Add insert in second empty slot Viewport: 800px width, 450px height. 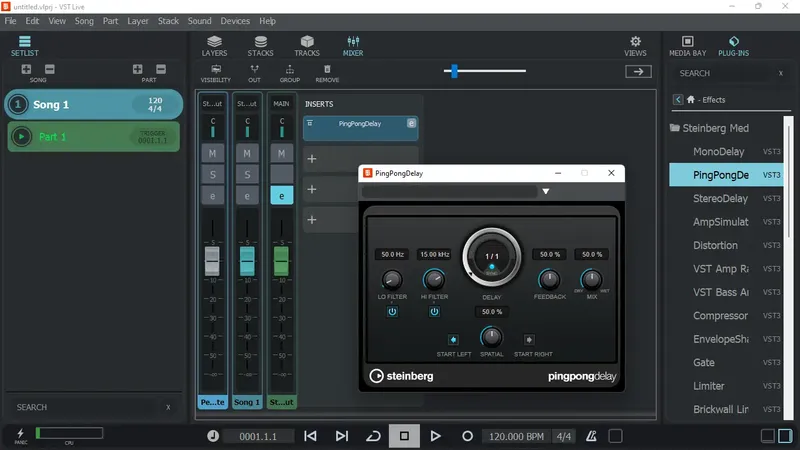[312, 189]
